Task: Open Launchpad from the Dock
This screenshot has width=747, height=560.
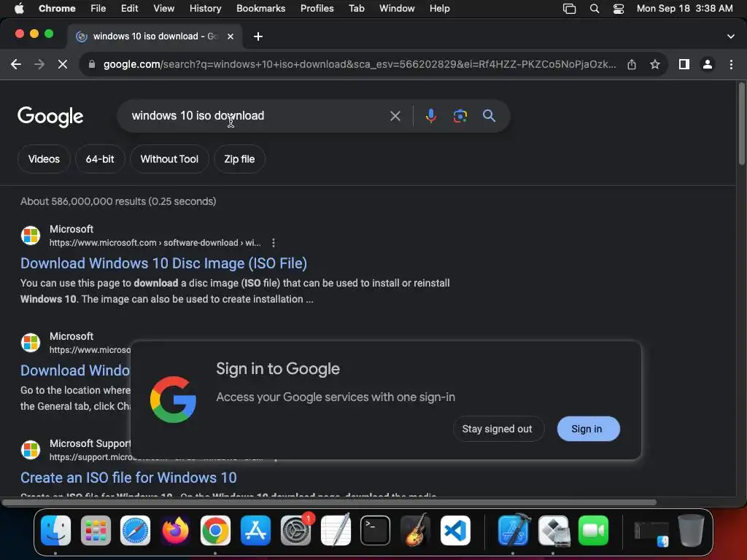Action: (x=96, y=530)
